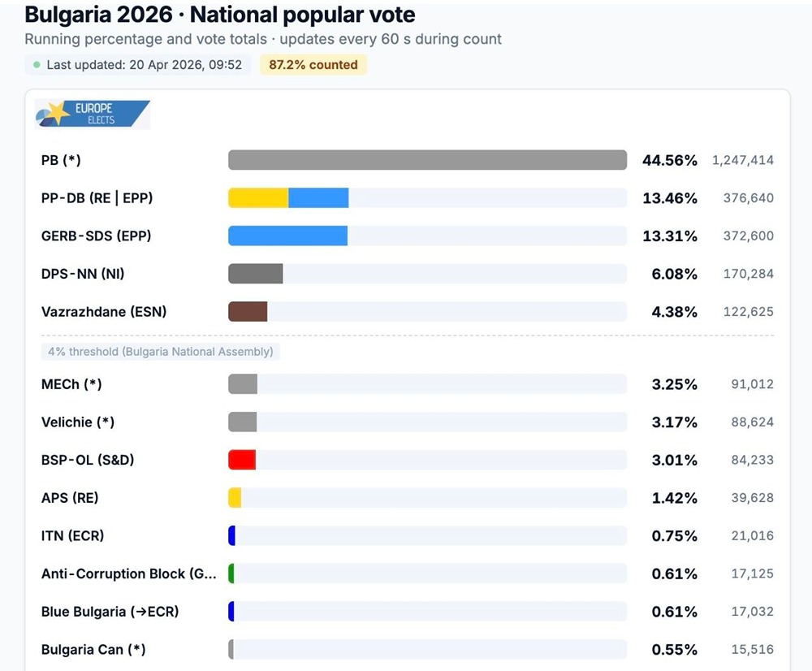Click the red BSP-OL bar
Image resolution: width=812 pixels, height=671 pixels.
(x=242, y=460)
